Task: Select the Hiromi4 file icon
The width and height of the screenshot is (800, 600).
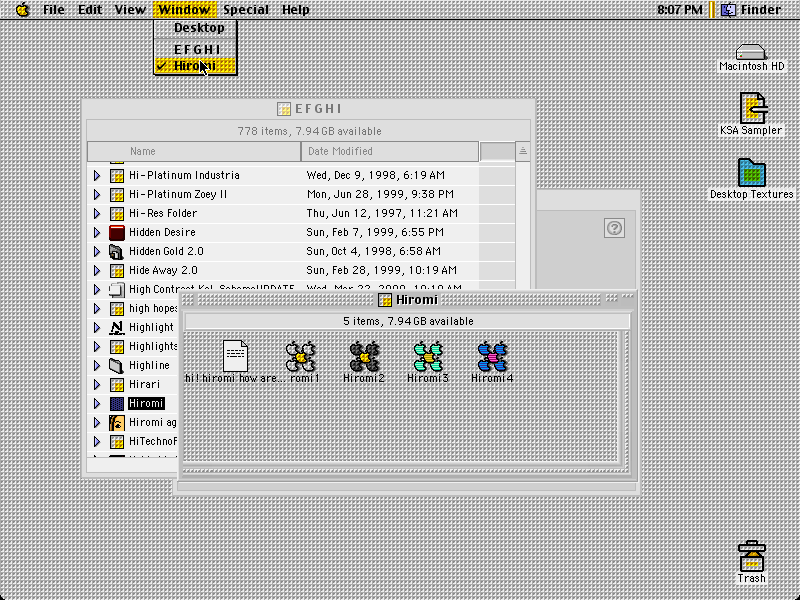Action: 492,356
